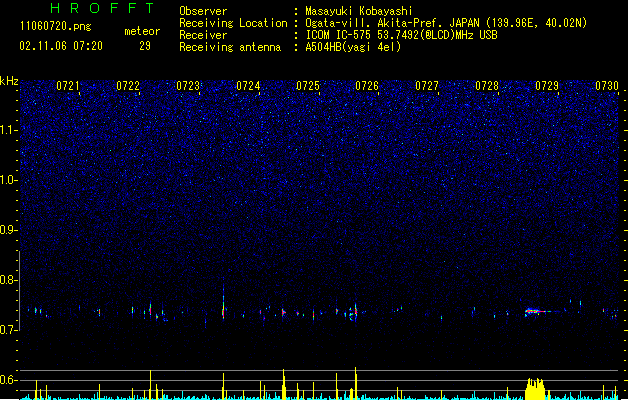Click the 0.9 frequency axis label
This screenshot has height=400, width=629.
(x=9, y=230)
